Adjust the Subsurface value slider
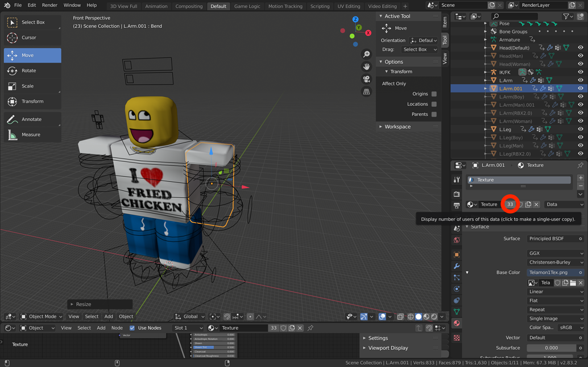 [x=551, y=347]
